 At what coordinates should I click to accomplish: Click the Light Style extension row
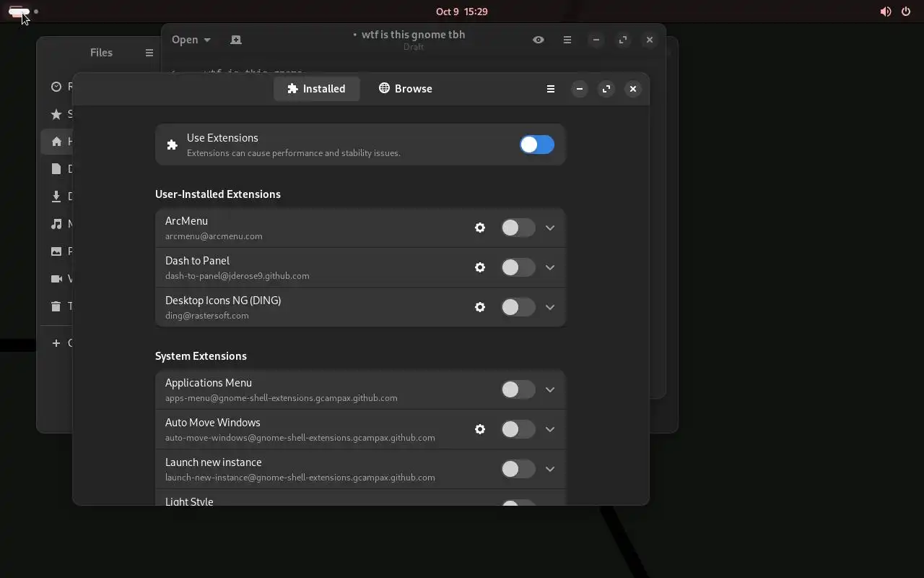(360, 498)
